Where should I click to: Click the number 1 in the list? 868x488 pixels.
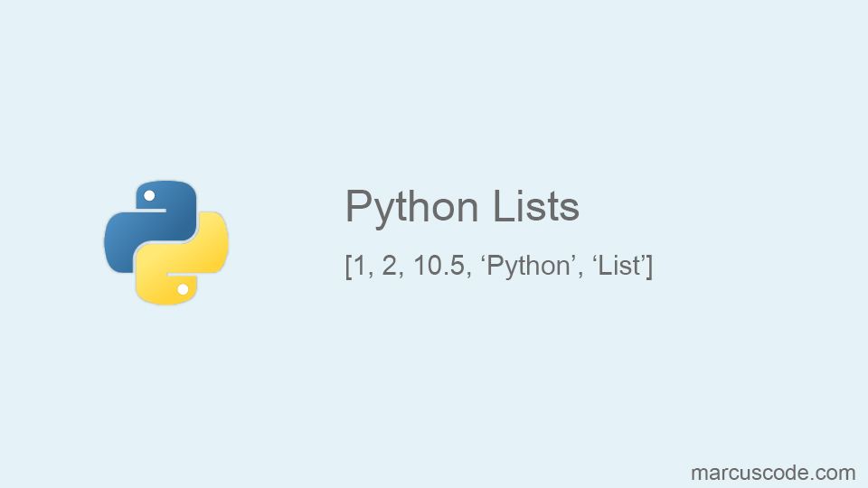[x=359, y=267]
